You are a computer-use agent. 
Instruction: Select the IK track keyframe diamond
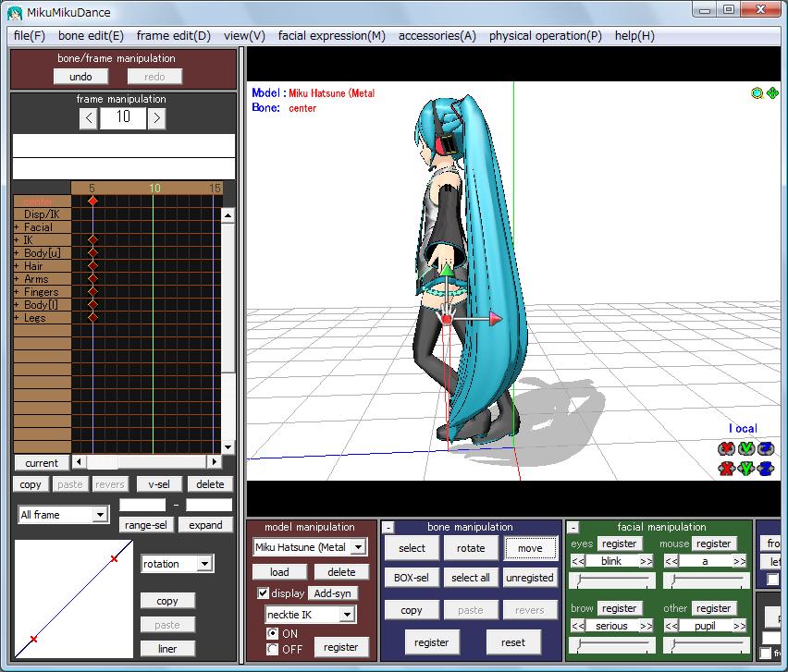pyautogui.click(x=92, y=240)
